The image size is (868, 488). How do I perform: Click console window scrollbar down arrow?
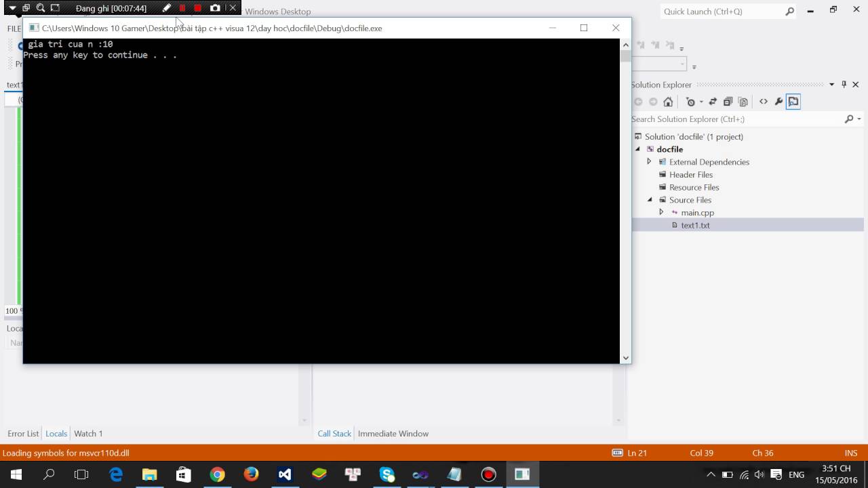[x=625, y=357]
